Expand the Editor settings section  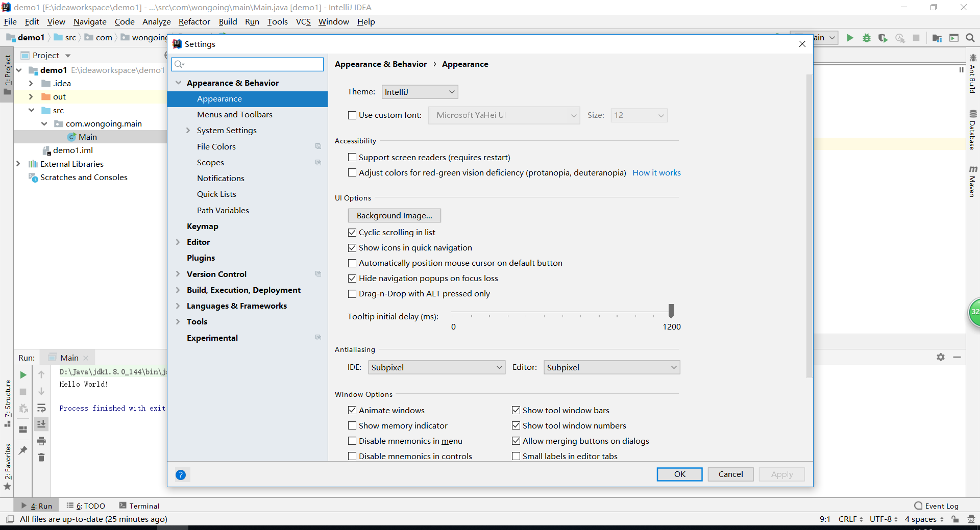178,242
